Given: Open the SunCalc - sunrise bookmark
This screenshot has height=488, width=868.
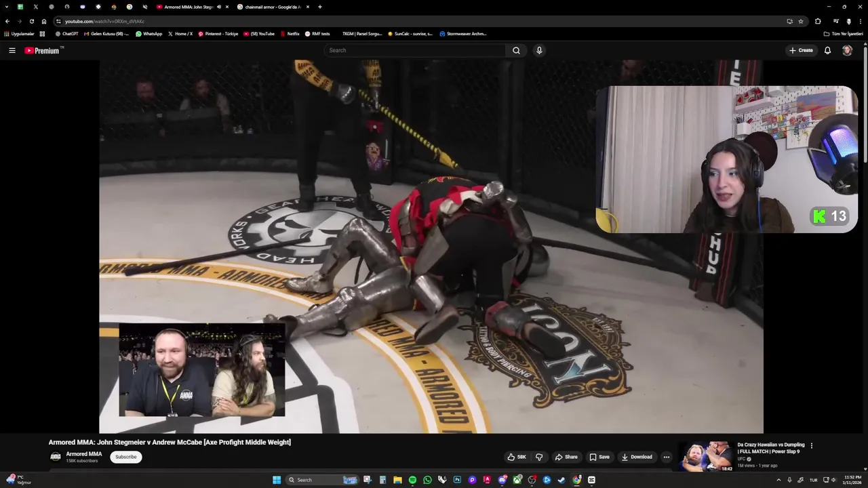Looking at the screenshot, I should click(410, 34).
